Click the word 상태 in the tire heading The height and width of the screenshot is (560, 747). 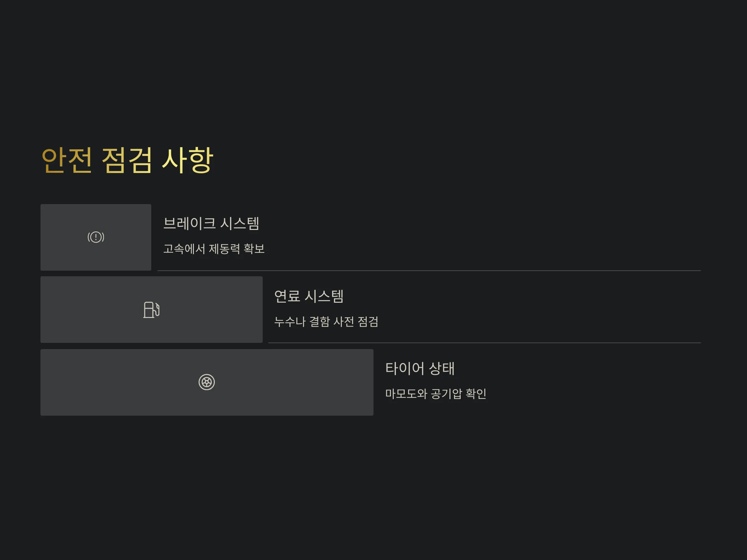pyautogui.click(x=441, y=368)
